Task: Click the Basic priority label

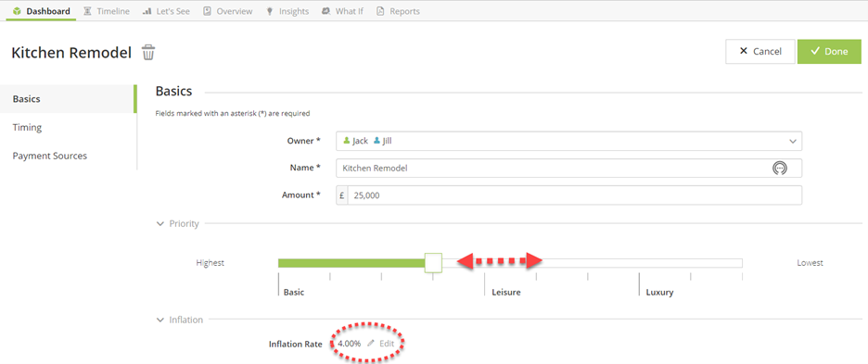Action: click(294, 292)
